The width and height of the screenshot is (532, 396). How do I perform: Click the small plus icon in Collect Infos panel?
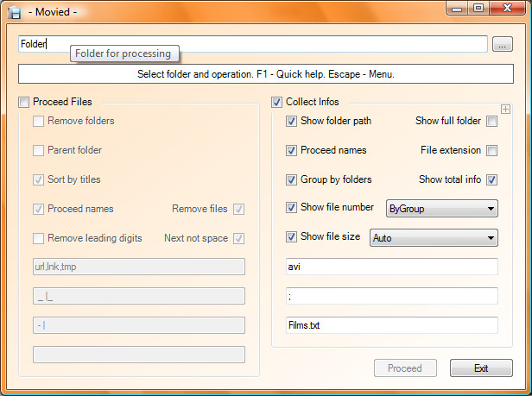click(x=505, y=110)
